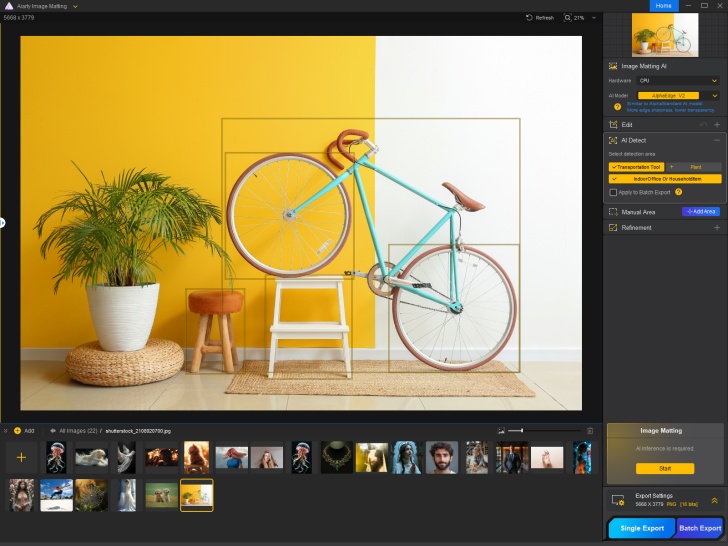Click the yellow Add plus icon
Viewport: 728px width, 546px height.
point(17,431)
